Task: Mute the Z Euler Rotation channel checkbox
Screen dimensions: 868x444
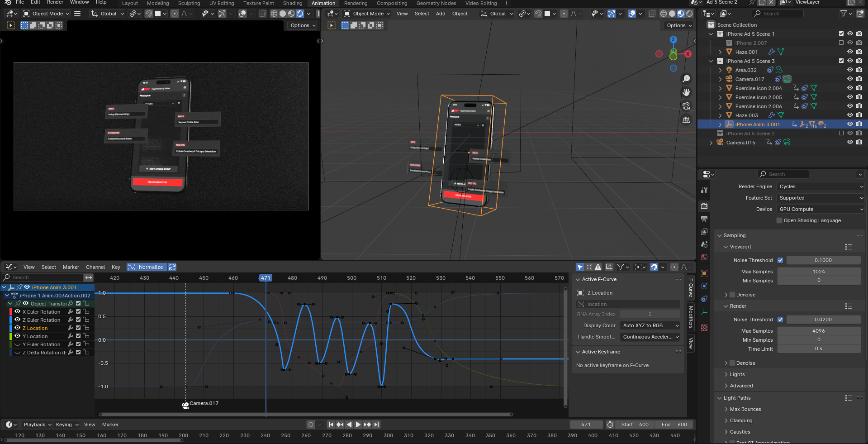Action: coord(78,320)
